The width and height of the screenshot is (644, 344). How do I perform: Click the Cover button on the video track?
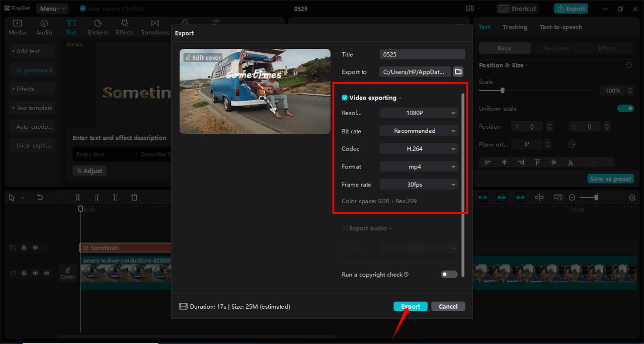68,273
